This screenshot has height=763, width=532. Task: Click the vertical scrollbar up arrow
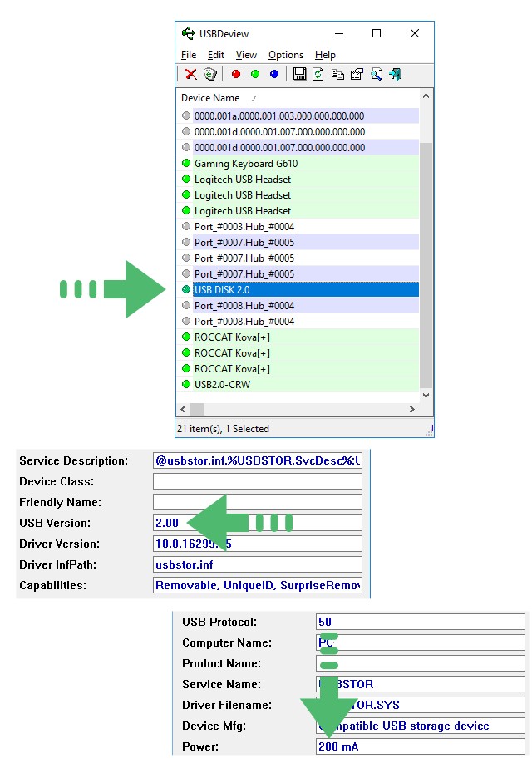tap(426, 96)
